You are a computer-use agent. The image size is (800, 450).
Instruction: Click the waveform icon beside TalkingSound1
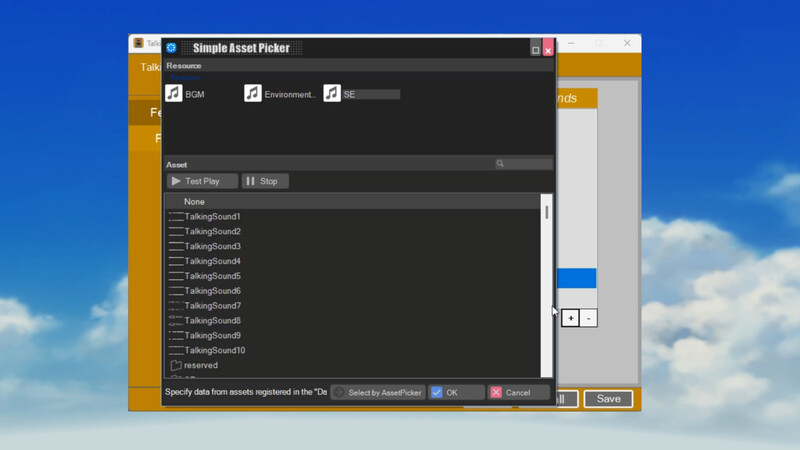point(176,216)
